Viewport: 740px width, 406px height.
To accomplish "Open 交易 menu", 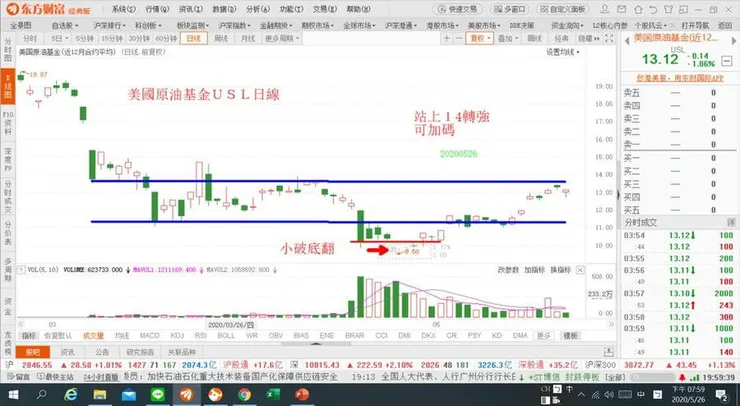I will (x=325, y=9).
